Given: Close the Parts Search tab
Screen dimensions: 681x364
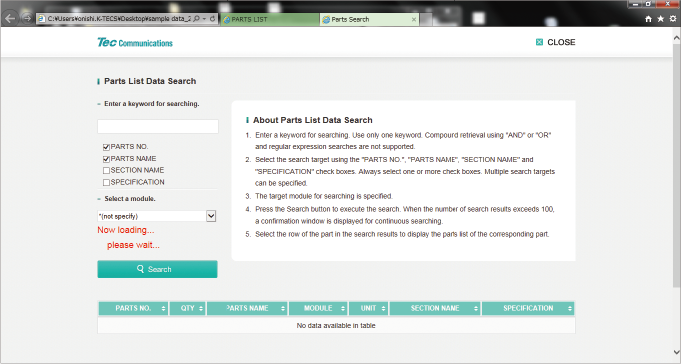Looking at the screenshot, I should [413, 20].
